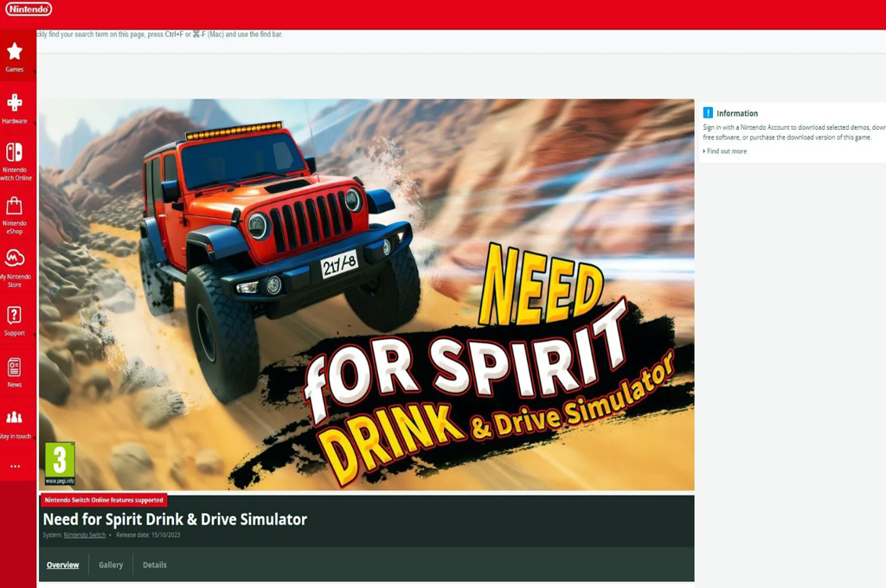
Task: Open Nintendo Switch Online Joy-Con icon
Action: click(x=15, y=152)
